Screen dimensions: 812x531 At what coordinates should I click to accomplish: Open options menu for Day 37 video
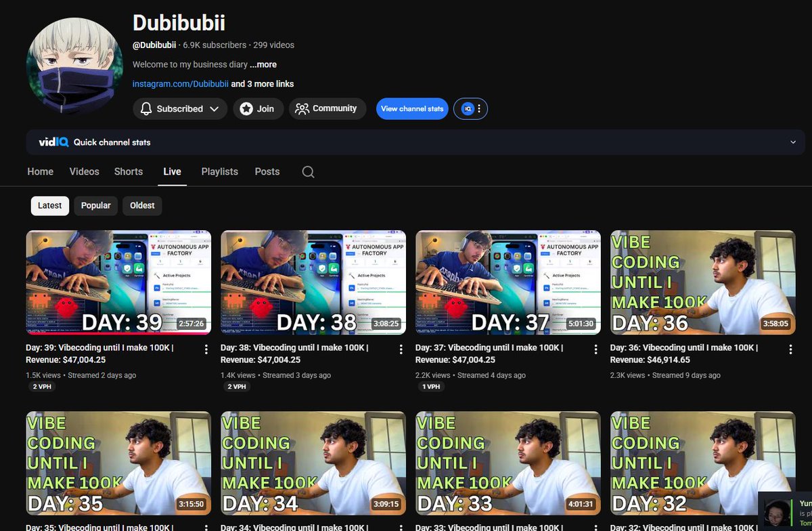pyautogui.click(x=596, y=349)
